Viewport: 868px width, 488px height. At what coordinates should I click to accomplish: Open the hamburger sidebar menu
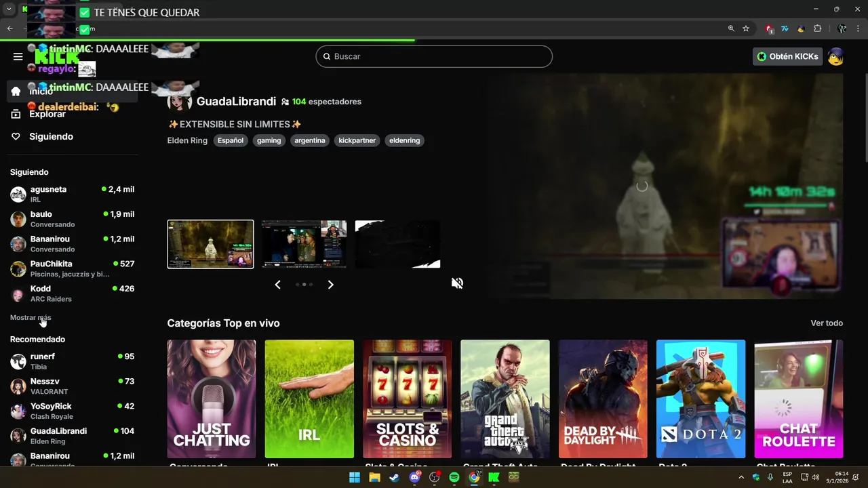tap(18, 56)
